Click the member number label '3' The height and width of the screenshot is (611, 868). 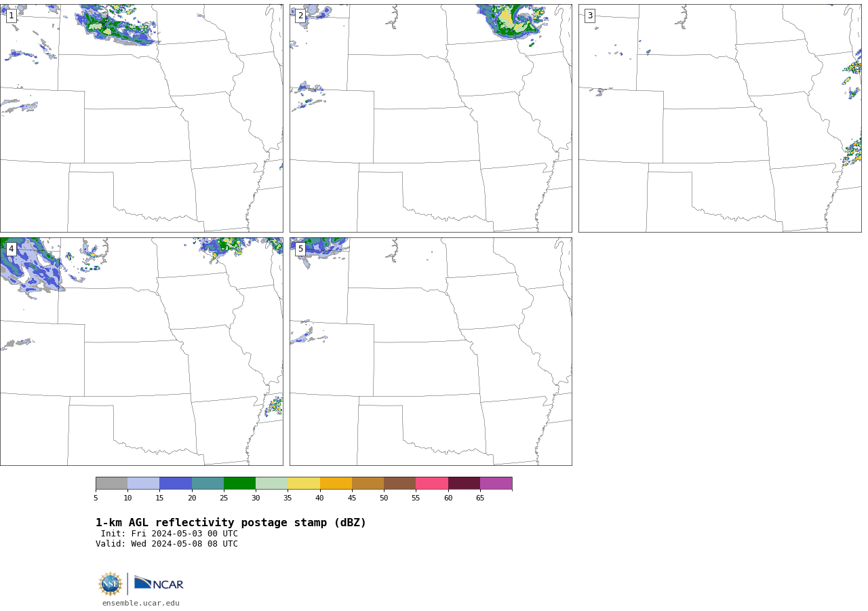point(590,16)
